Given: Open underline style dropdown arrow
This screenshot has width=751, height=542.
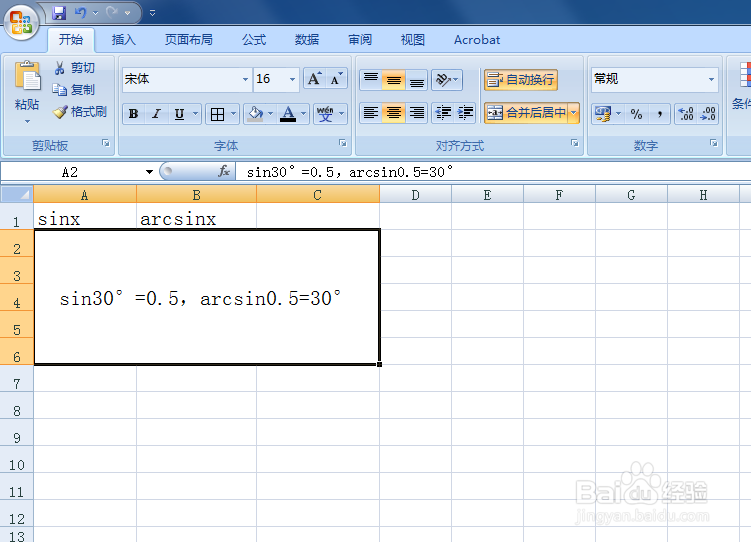Looking at the screenshot, I should 195,114.
